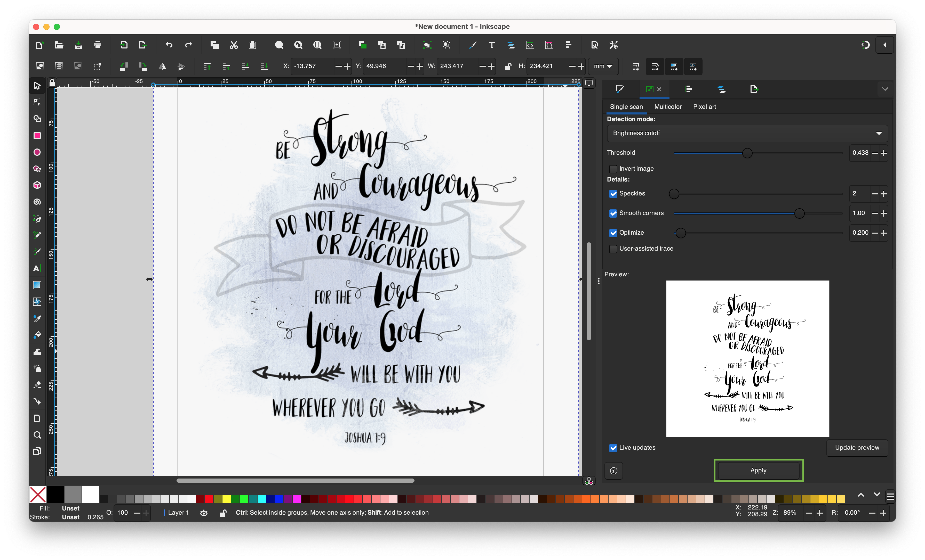
Task: Toggle Invert image checkbox
Action: 612,168
